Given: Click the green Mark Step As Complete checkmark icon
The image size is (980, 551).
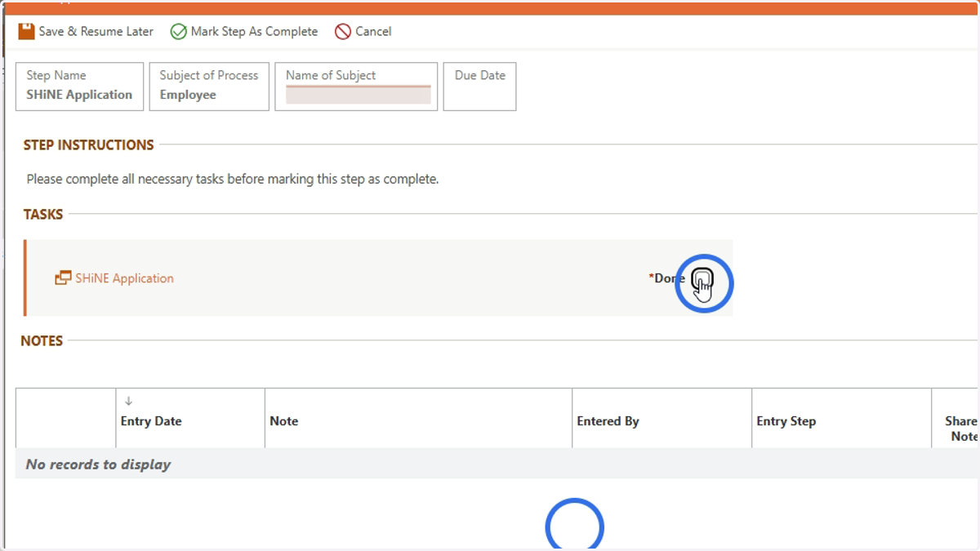Looking at the screenshot, I should click(178, 32).
